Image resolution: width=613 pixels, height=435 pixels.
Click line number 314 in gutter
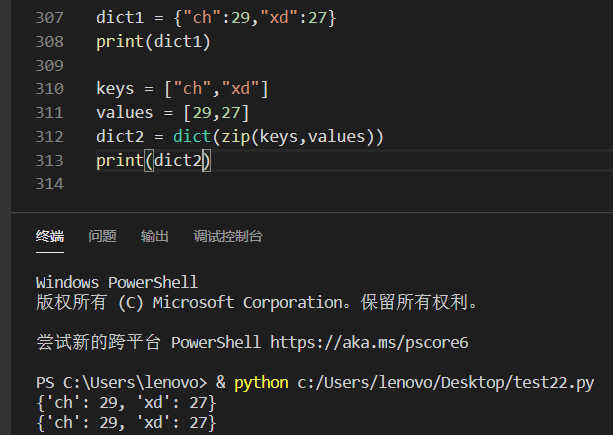(x=49, y=184)
